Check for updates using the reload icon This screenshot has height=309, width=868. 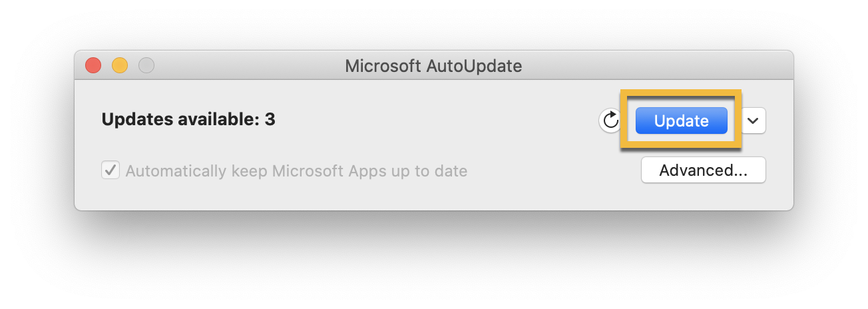(610, 121)
